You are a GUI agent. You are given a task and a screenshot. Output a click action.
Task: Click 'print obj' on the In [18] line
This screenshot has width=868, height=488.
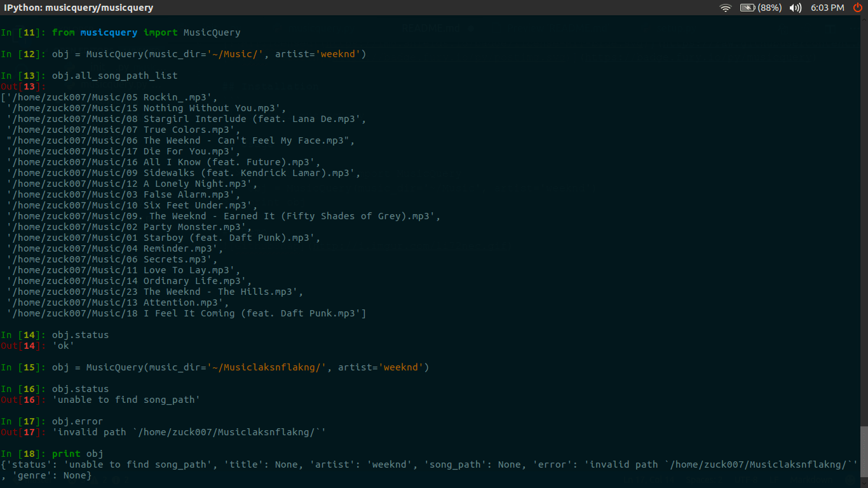[x=78, y=454]
